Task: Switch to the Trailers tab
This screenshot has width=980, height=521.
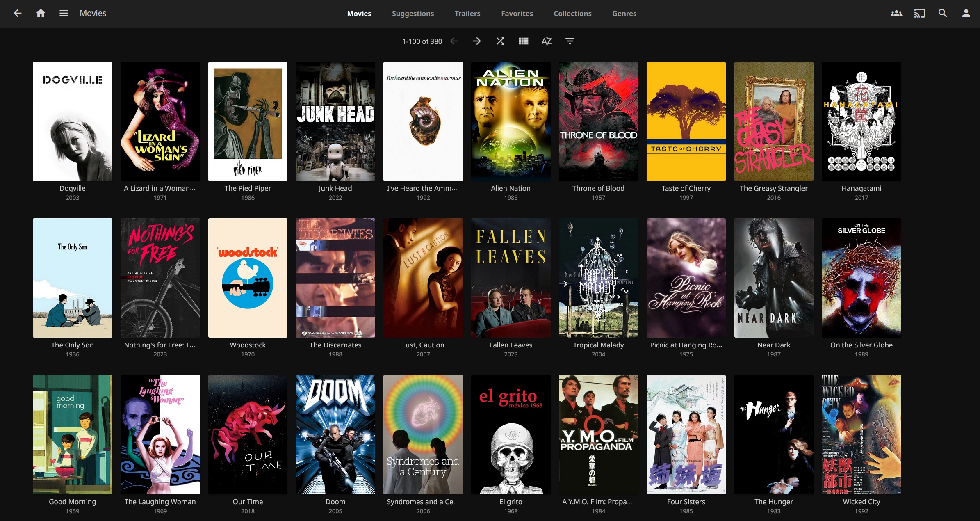Action: click(467, 14)
